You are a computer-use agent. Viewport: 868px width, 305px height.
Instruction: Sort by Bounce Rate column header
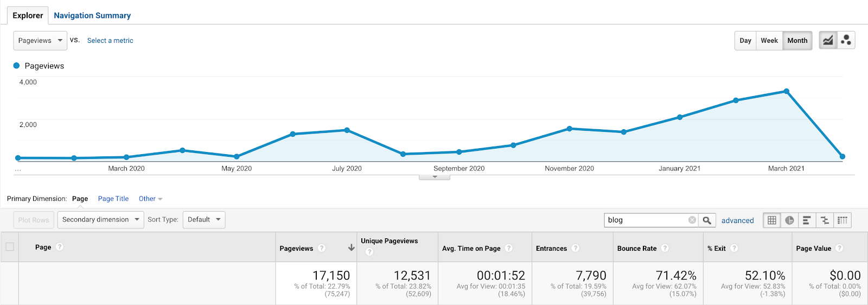point(637,249)
